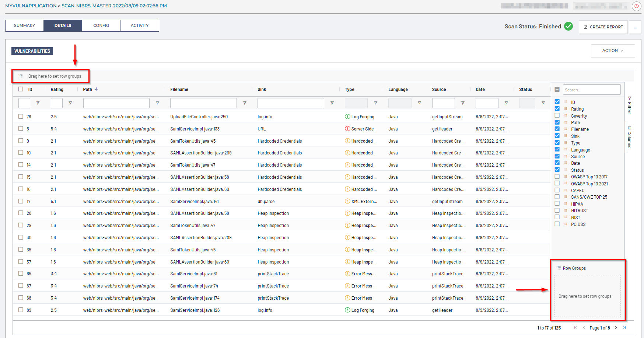Uncheck the Language column checkbox

point(557,149)
